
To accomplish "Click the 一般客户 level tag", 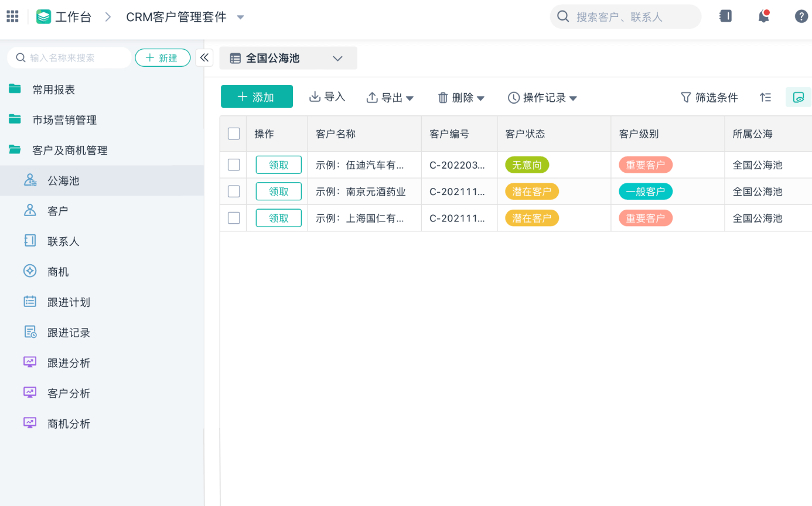I will coord(646,192).
